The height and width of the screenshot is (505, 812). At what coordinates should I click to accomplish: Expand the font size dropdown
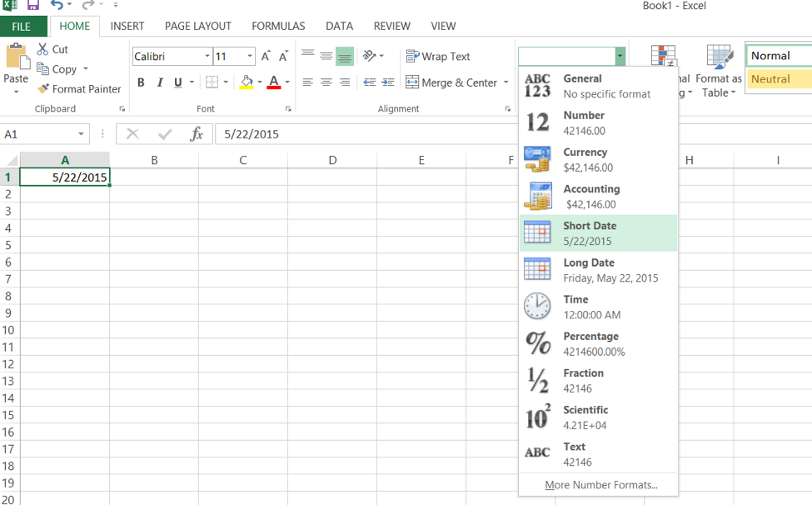click(x=250, y=56)
